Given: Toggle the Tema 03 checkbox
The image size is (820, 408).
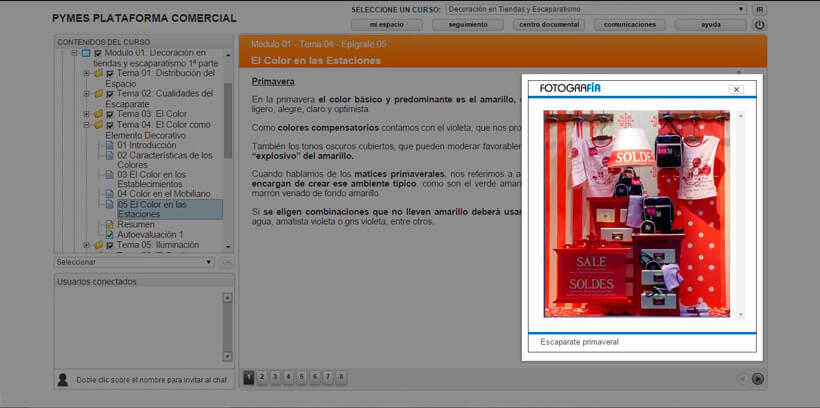Looking at the screenshot, I should tap(110, 115).
